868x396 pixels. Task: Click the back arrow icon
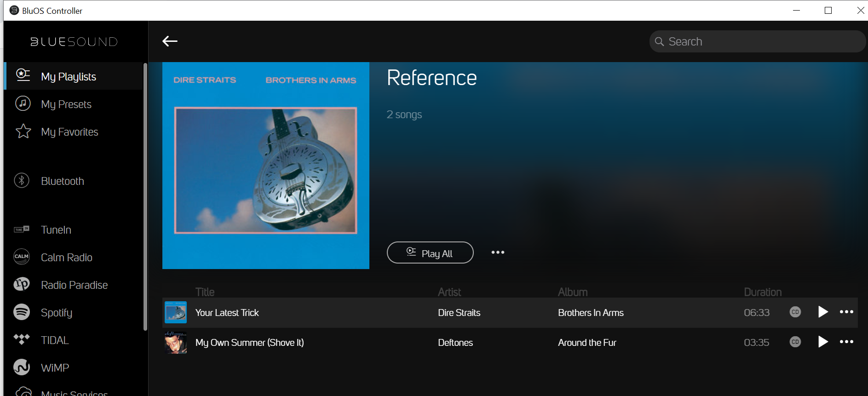(170, 41)
